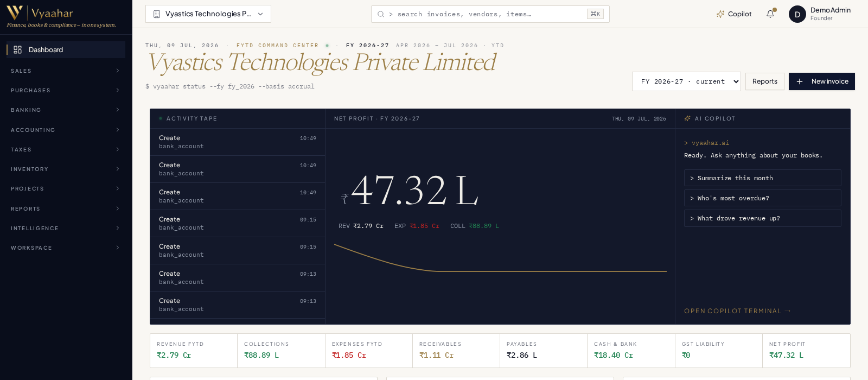Focus the search invoices, vendors field

point(490,14)
